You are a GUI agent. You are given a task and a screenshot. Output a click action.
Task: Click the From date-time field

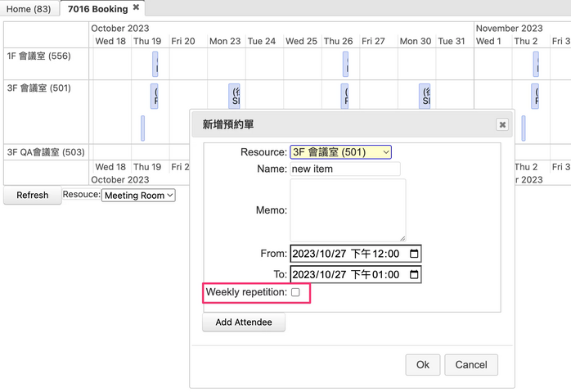(348, 254)
